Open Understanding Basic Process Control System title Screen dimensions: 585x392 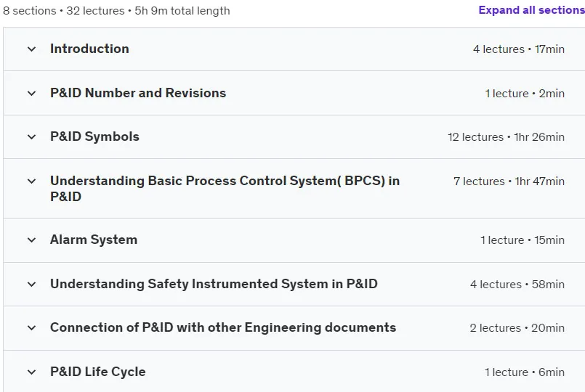point(225,189)
